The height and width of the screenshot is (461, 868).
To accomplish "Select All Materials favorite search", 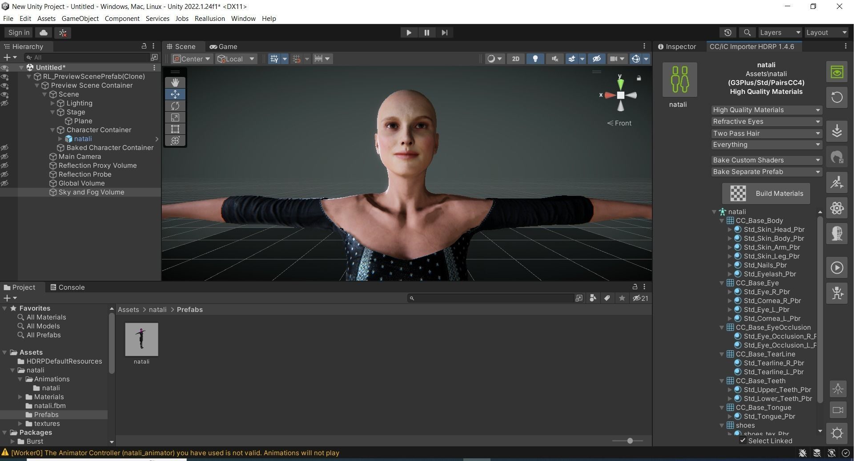I will pos(46,317).
